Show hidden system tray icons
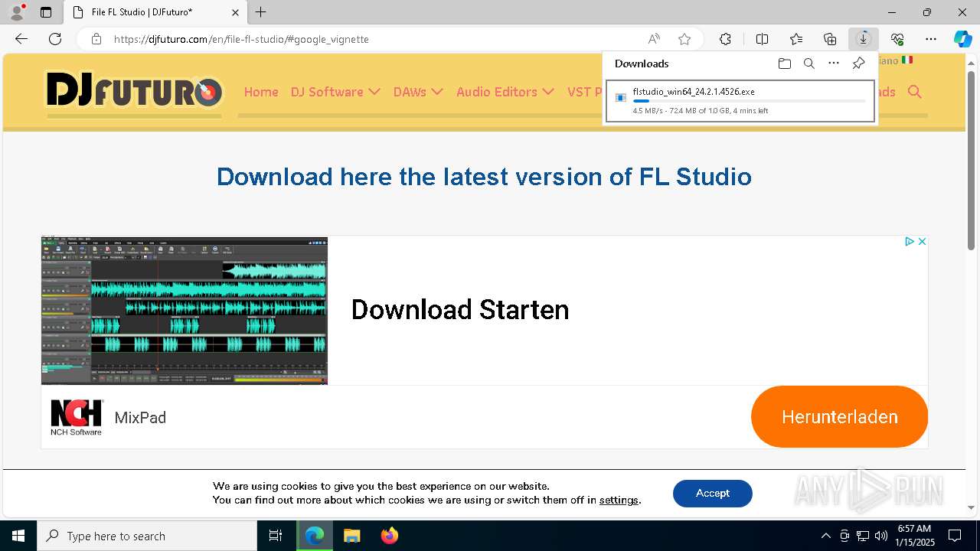Screen dimensions: 980x551 tap(825, 536)
